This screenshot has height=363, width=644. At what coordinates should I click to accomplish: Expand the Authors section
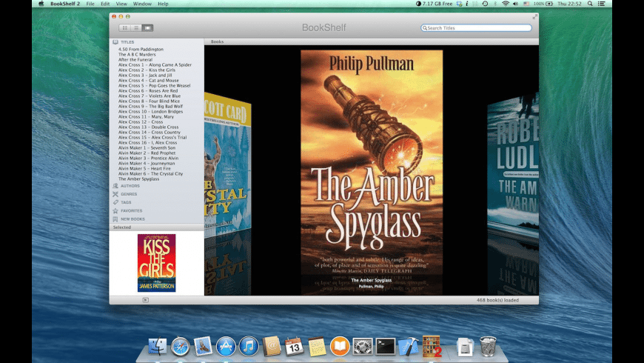(130, 186)
